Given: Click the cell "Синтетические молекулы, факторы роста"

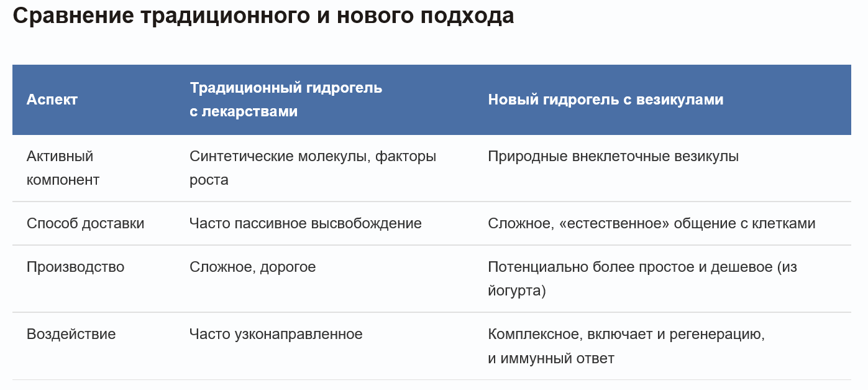Looking at the screenshot, I should [313, 168].
